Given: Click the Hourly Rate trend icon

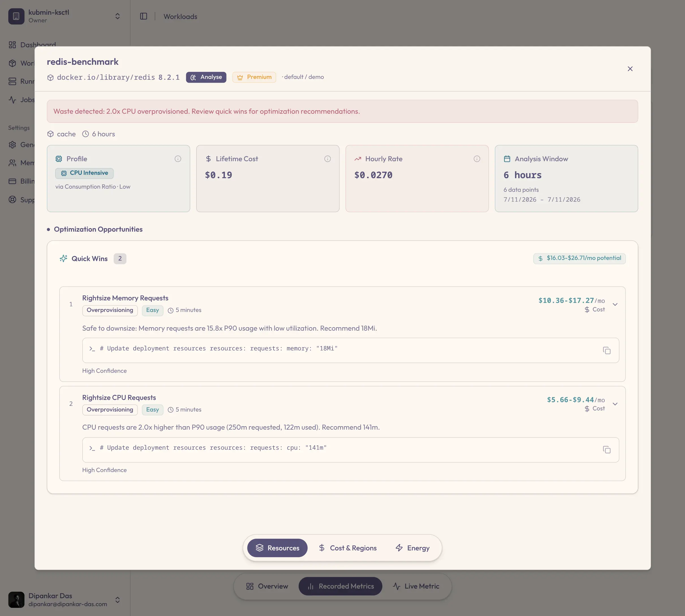Looking at the screenshot, I should point(357,159).
